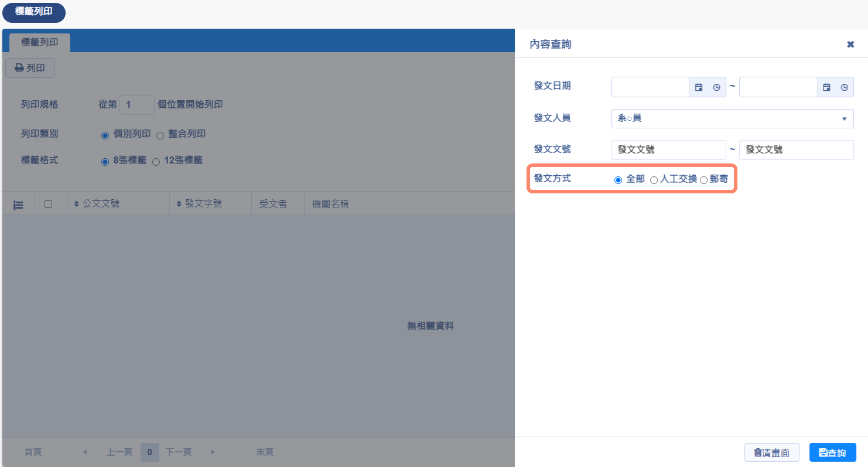The height and width of the screenshot is (467, 868).
Task: Open end date clock time icon
Action: (x=844, y=87)
